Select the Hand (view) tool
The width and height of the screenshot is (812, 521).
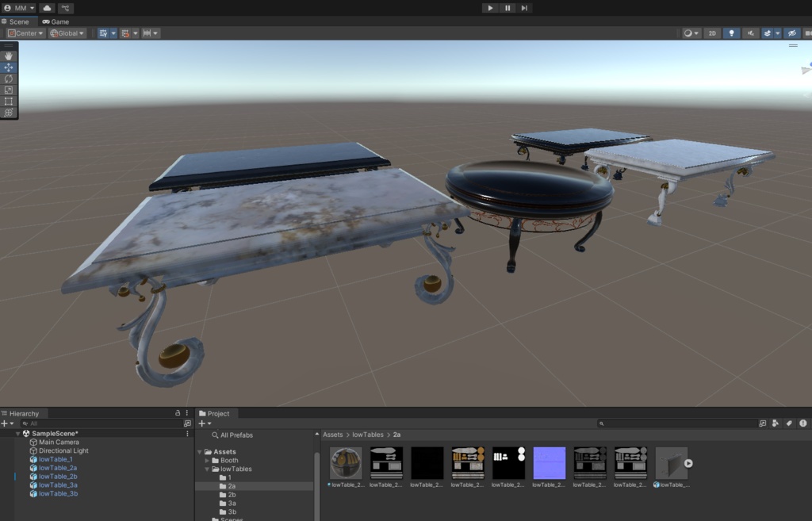click(9, 56)
